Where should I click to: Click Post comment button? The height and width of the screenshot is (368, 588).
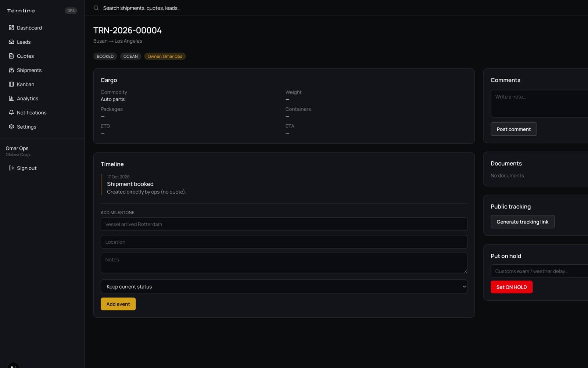click(x=513, y=129)
